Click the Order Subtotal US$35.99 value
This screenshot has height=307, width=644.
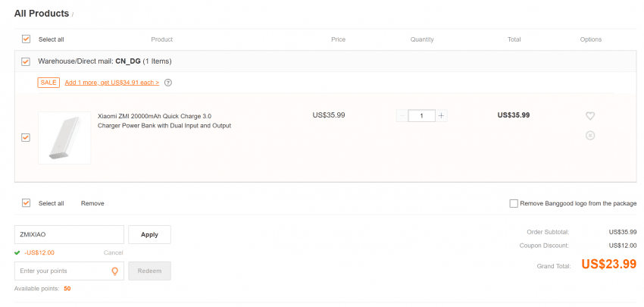623,232
